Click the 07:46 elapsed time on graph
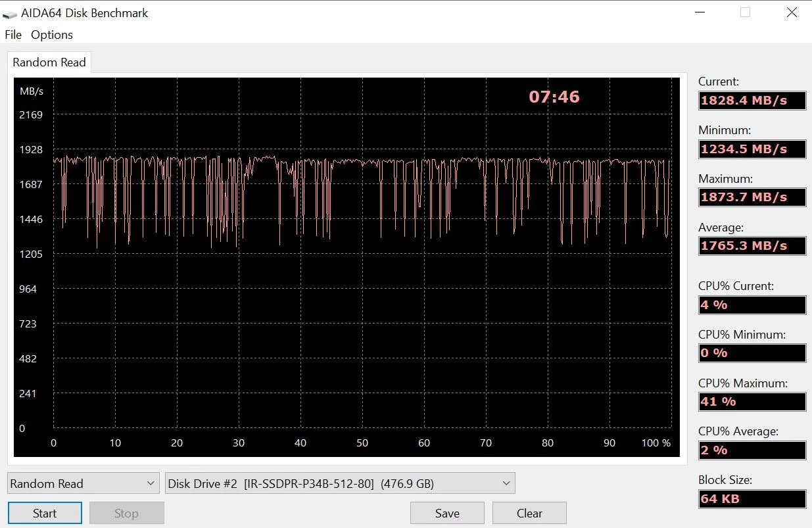Viewport: 812px width, 528px height. point(554,97)
